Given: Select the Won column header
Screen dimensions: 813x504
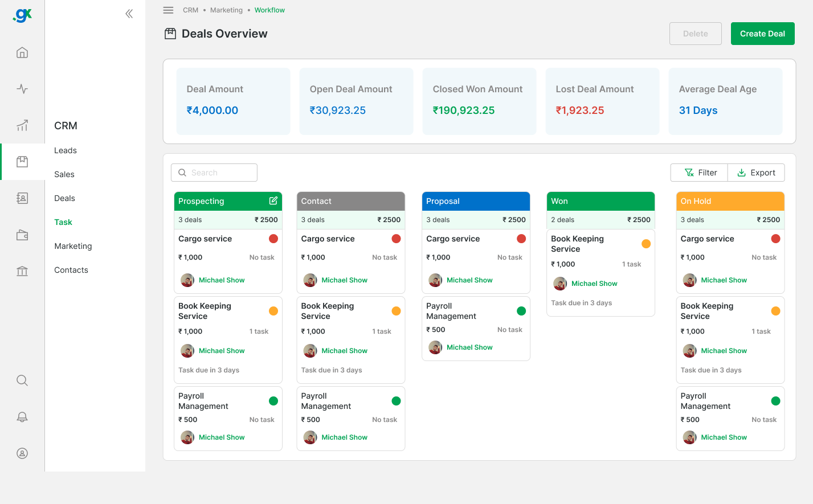Looking at the screenshot, I should coord(600,201).
